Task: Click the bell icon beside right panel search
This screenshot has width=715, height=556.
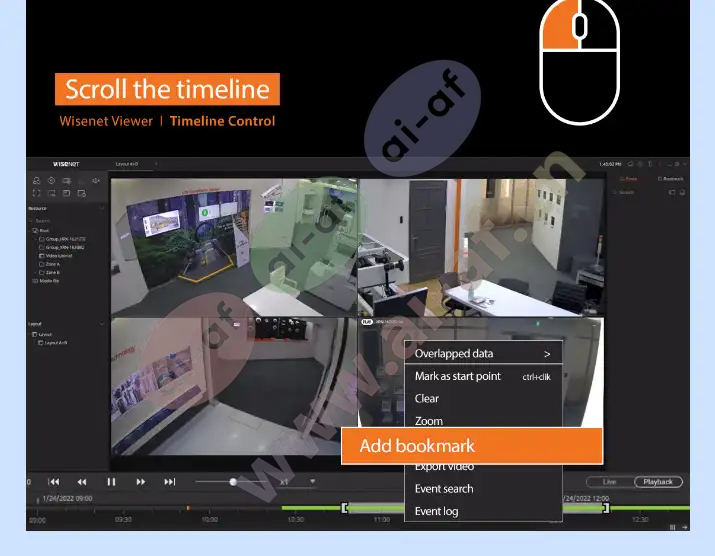Action: point(682,192)
